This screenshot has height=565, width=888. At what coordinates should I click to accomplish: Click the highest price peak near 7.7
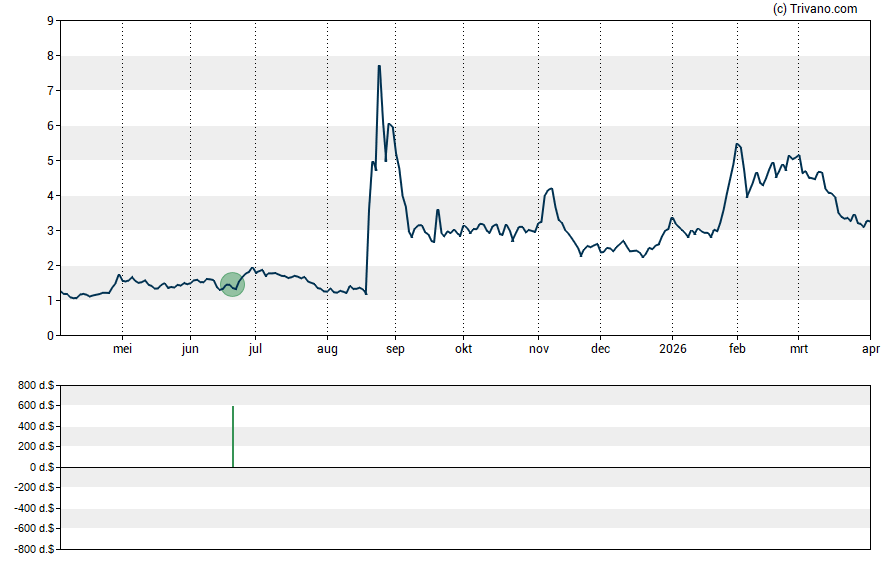[379, 66]
